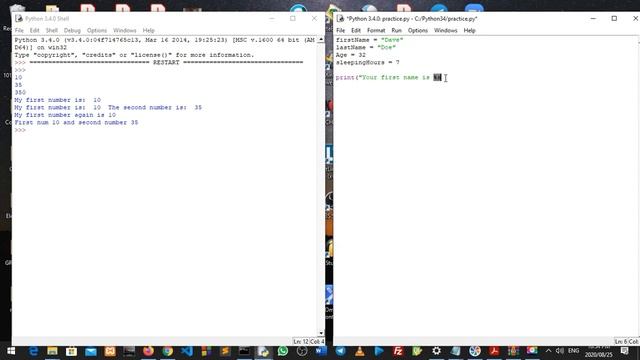Click the print statement line in editor

[389, 78]
